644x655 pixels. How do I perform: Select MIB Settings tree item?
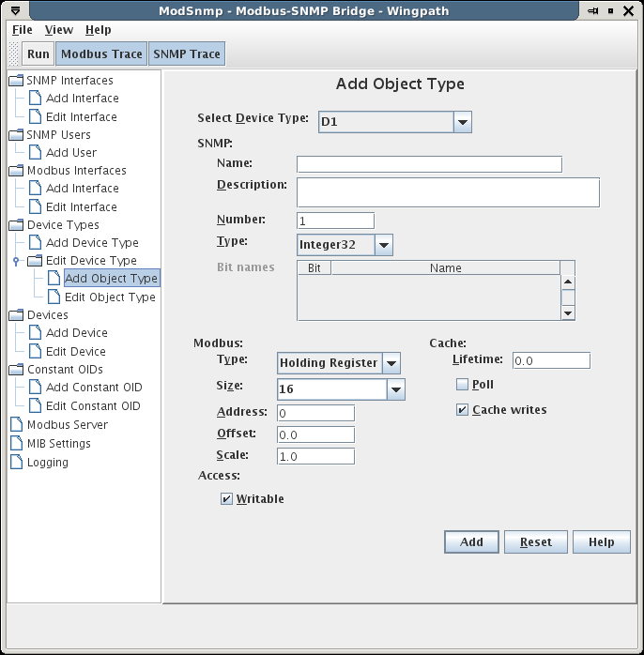click(58, 443)
